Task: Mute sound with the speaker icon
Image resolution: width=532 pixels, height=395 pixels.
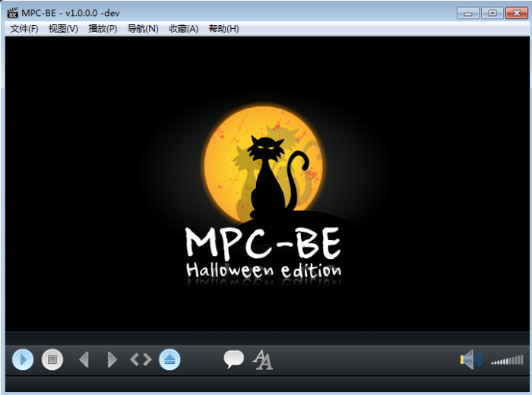Action: tap(471, 359)
